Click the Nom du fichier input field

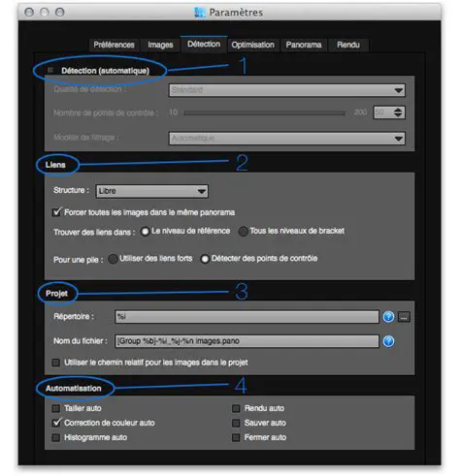click(x=246, y=341)
